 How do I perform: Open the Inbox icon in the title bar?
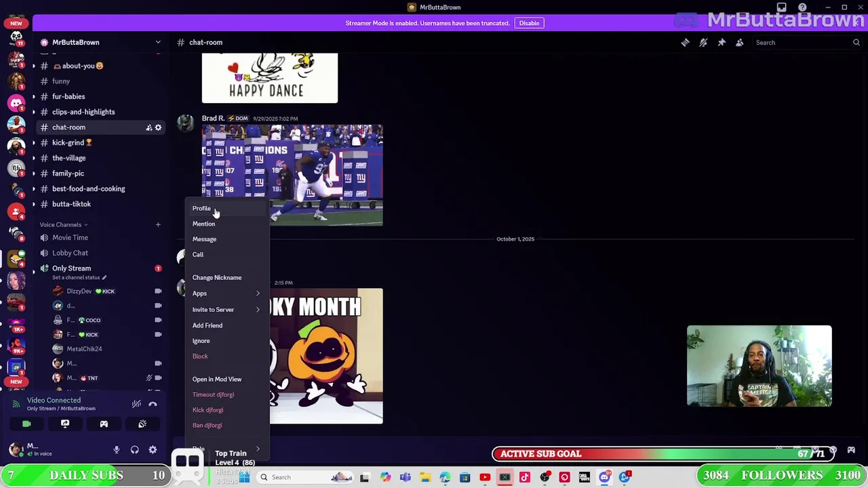782,7
